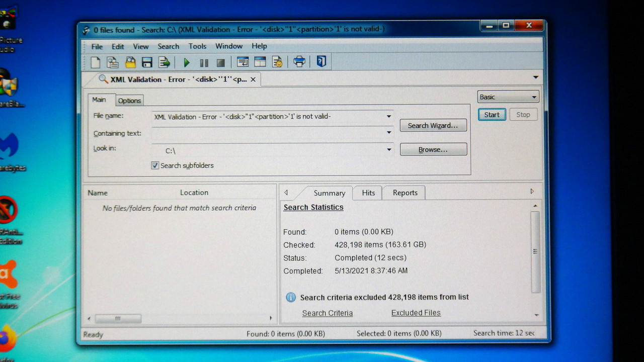Open the View menu

[x=141, y=46]
